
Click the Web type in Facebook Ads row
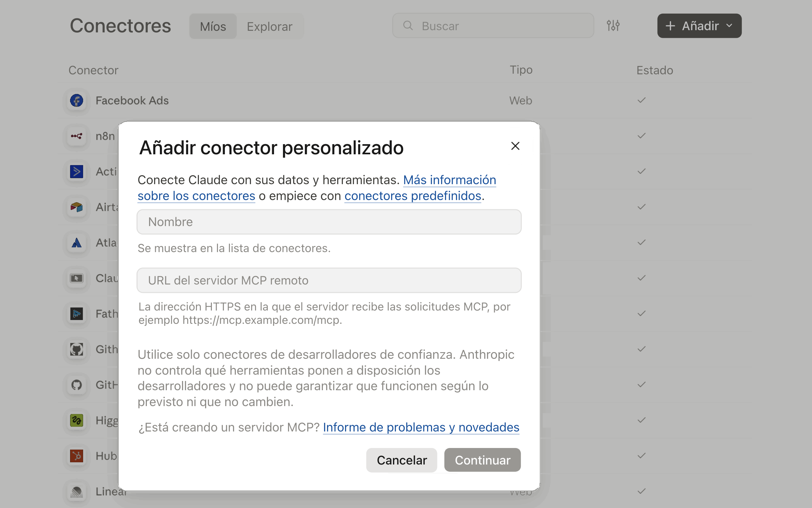point(521,100)
